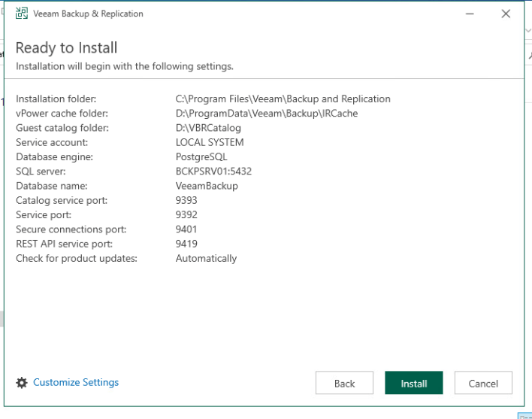
Task: Select the installation folder path value
Action: (x=283, y=99)
